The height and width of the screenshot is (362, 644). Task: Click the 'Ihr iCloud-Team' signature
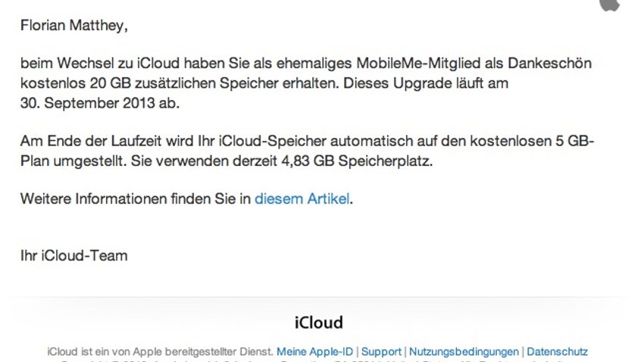[74, 256]
